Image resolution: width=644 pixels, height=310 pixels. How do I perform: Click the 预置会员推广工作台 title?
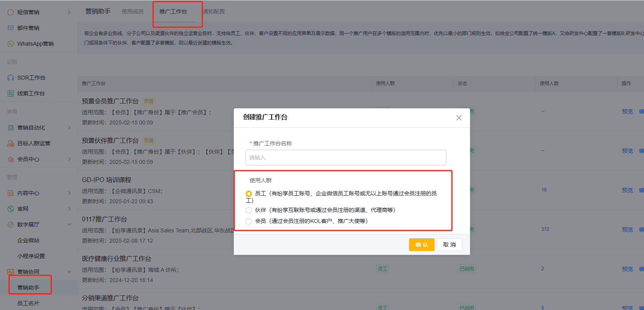point(110,101)
